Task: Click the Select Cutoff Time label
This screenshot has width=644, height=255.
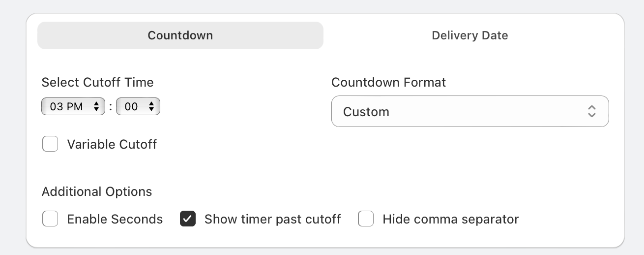Action: (98, 82)
